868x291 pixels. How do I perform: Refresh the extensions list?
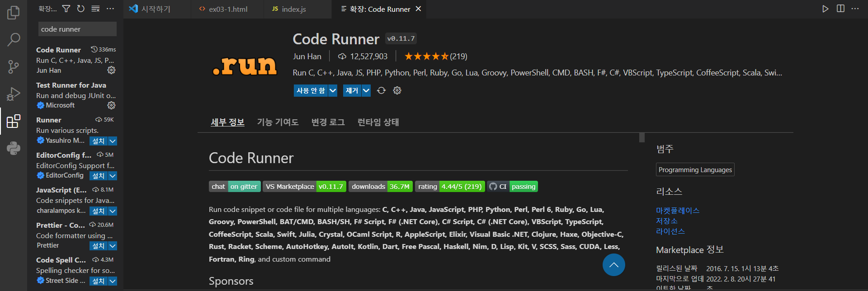[80, 9]
